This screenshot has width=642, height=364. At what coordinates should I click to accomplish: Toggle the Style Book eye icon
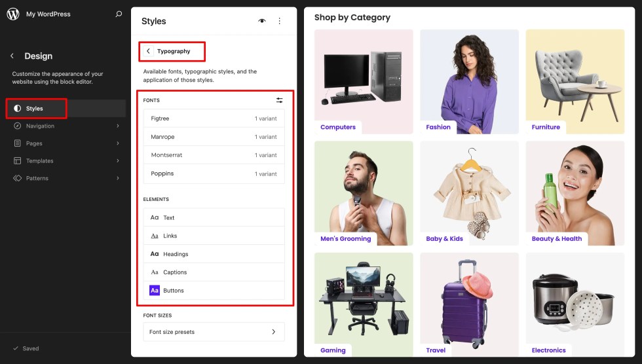click(x=262, y=21)
